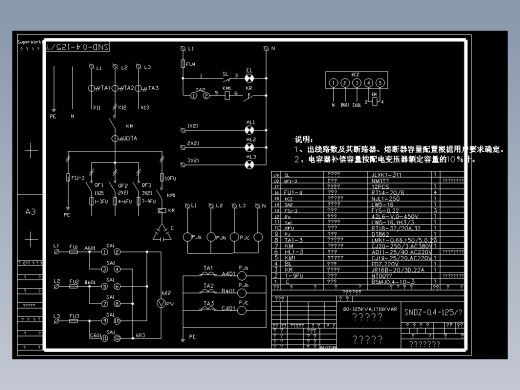Click terminal circle 5 in the KCZ box
The width and height of the screenshot is (520, 390).
pos(380,83)
